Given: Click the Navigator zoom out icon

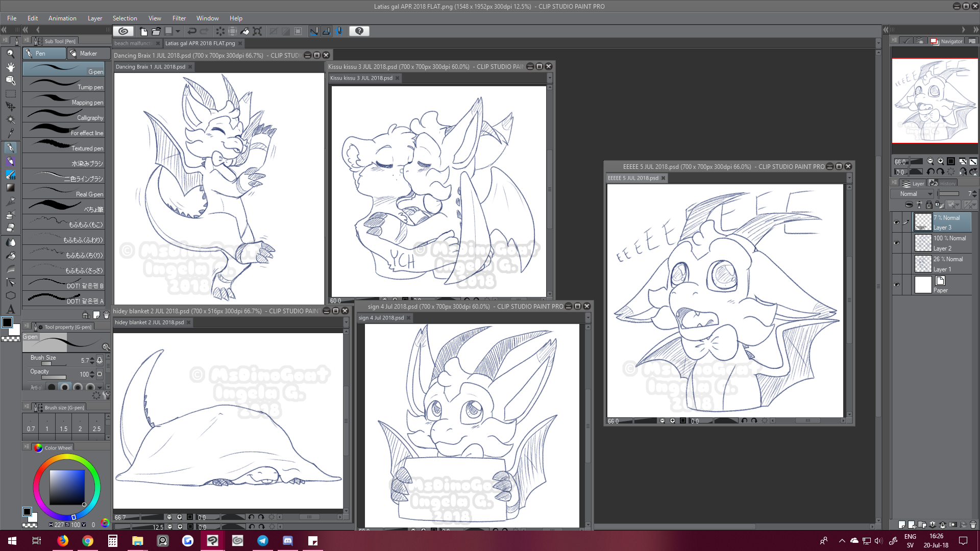Looking at the screenshot, I should 930,161.
